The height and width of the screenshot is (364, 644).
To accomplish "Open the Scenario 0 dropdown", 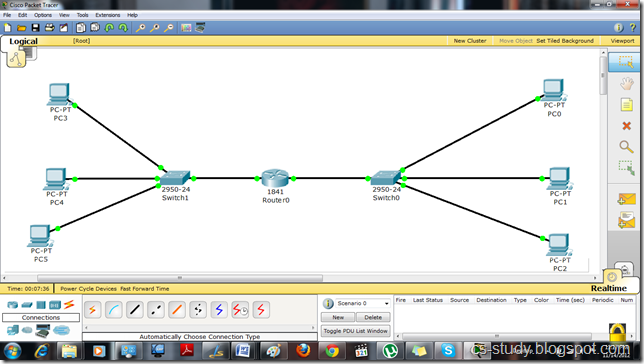I will pos(363,303).
